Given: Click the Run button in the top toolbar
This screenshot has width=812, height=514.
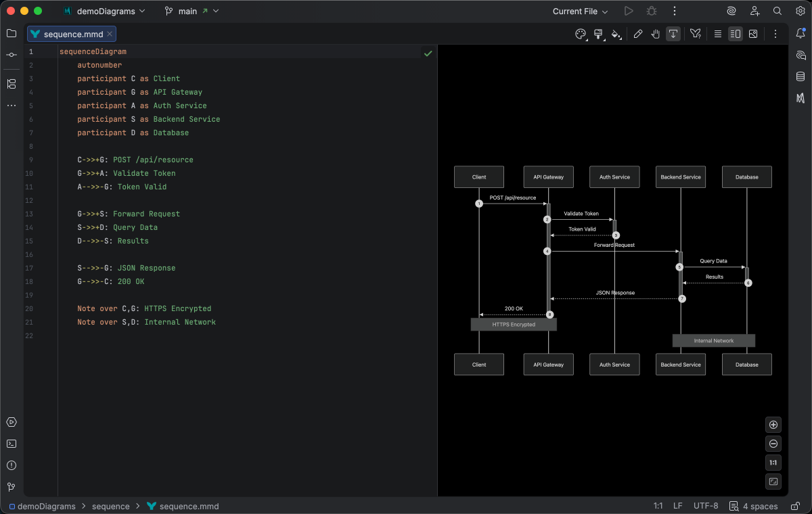Looking at the screenshot, I should click(x=629, y=11).
